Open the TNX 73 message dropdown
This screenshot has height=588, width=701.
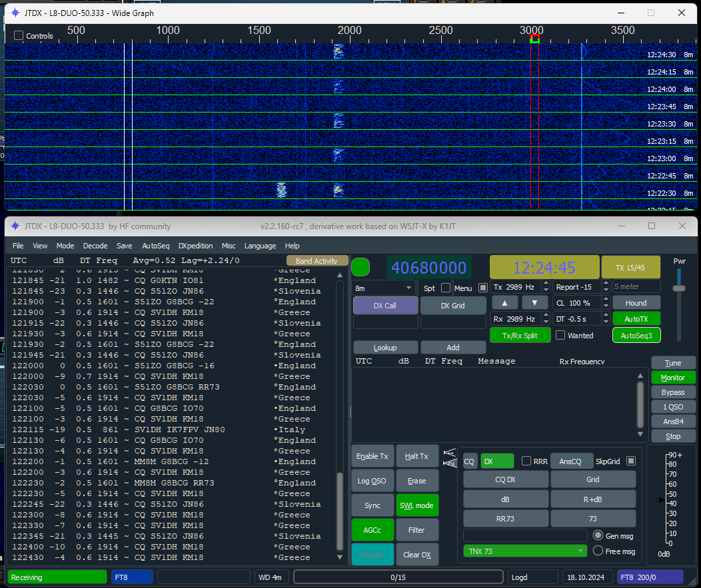click(525, 551)
